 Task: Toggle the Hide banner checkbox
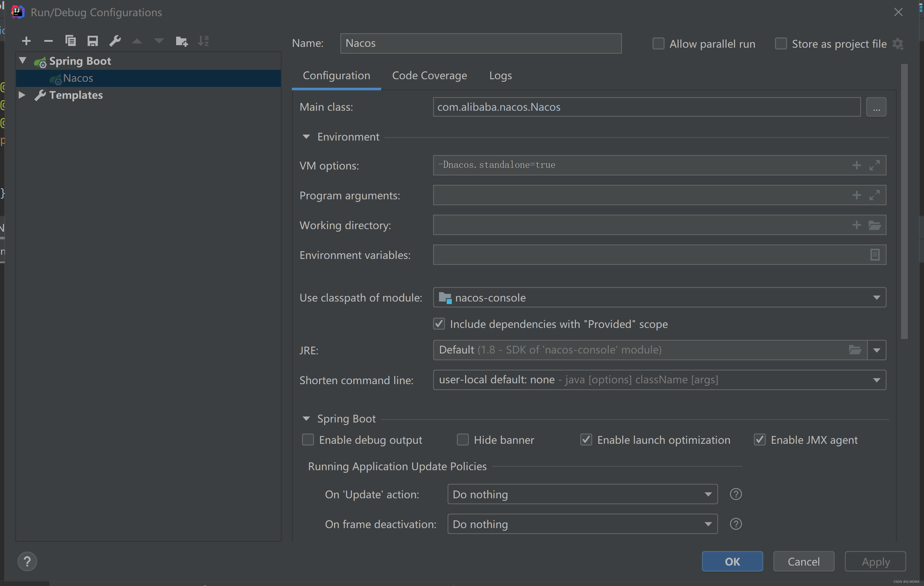463,440
